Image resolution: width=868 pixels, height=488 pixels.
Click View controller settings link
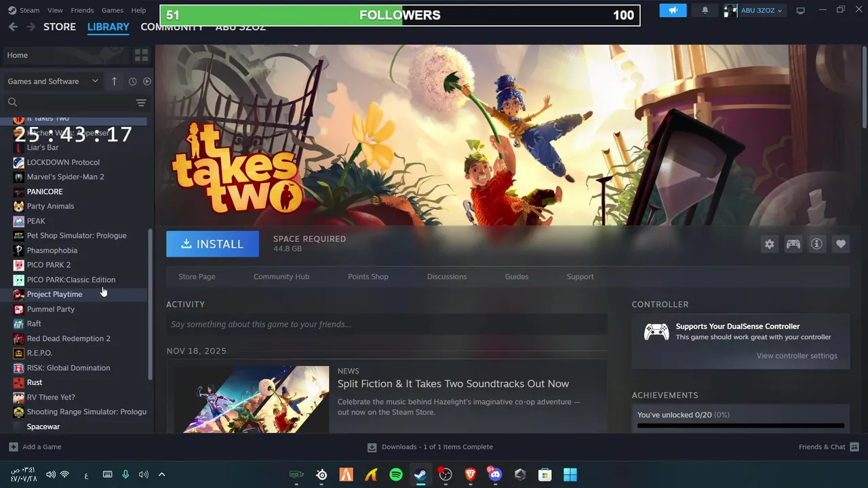click(797, 356)
